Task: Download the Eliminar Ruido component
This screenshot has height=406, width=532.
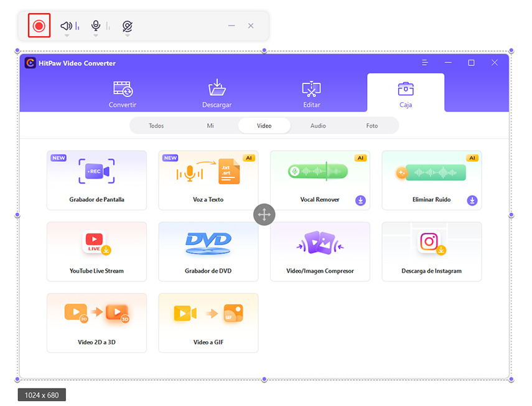Action: coord(472,201)
